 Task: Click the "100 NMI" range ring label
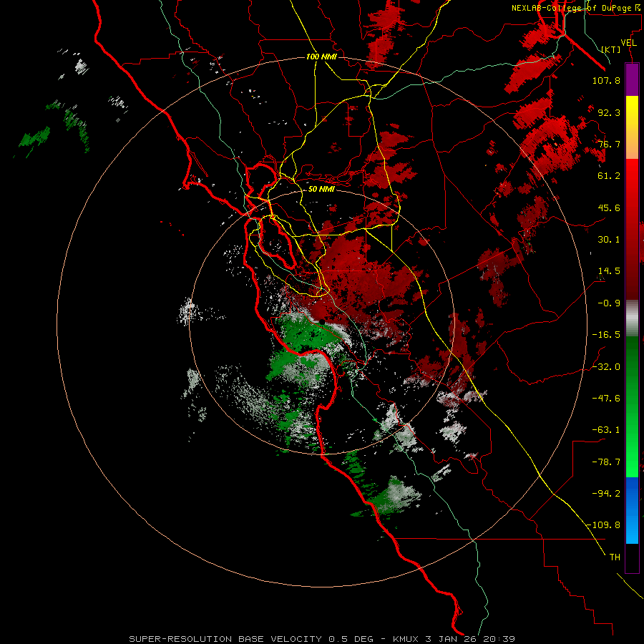coord(321,57)
